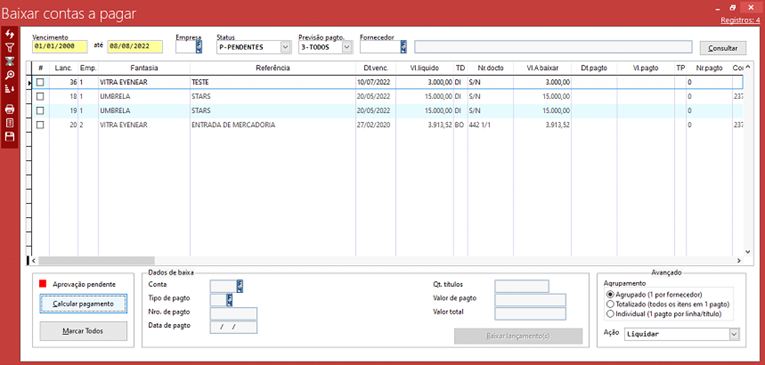Click the report sheet icon in sidebar
Screen dimensions: 765x365
click(x=9, y=122)
